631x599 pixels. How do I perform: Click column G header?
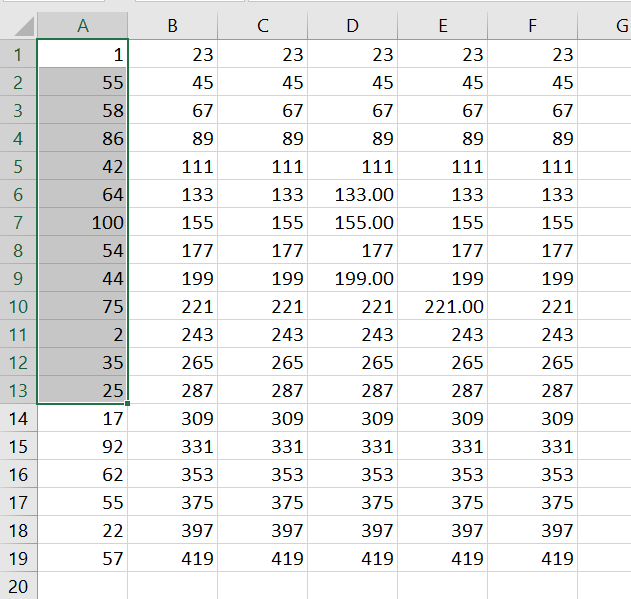click(615, 26)
